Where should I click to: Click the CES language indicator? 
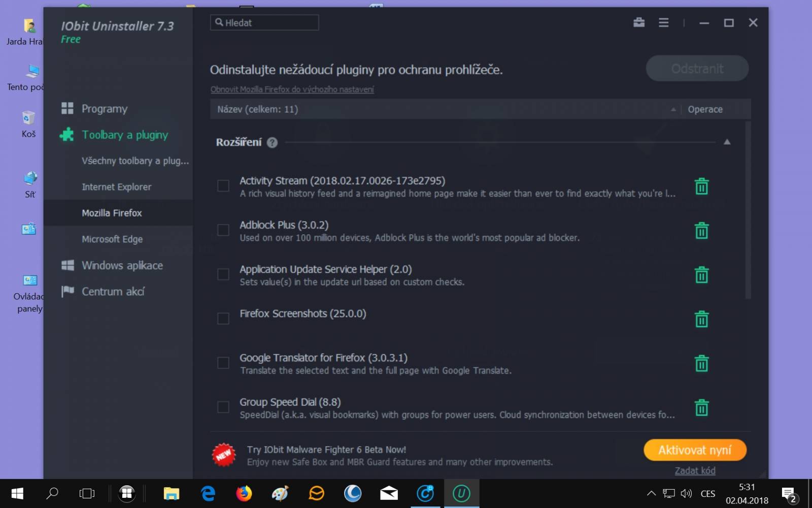click(x=707, y=494)
